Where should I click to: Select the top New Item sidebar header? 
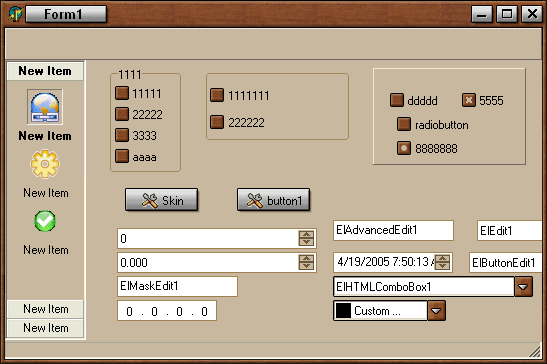[x=45, y=71]
